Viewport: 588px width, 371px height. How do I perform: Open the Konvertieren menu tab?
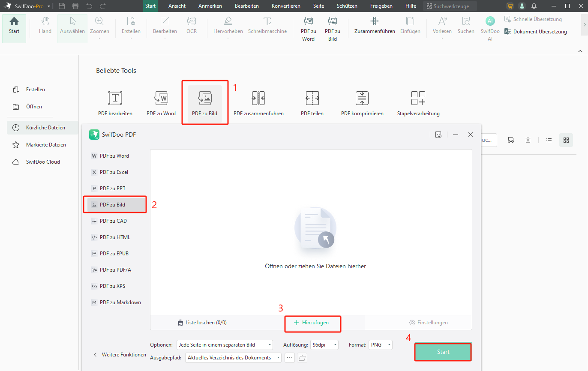(286, 6)
